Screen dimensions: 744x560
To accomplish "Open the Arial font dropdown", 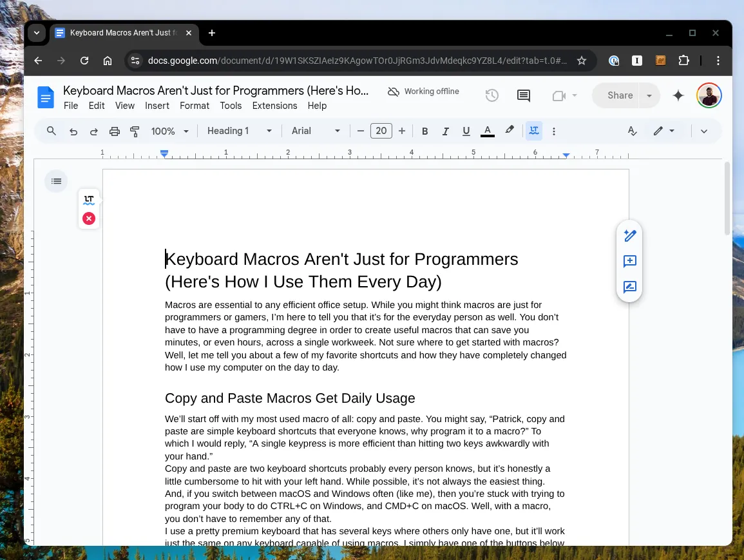I will point(316,131).
